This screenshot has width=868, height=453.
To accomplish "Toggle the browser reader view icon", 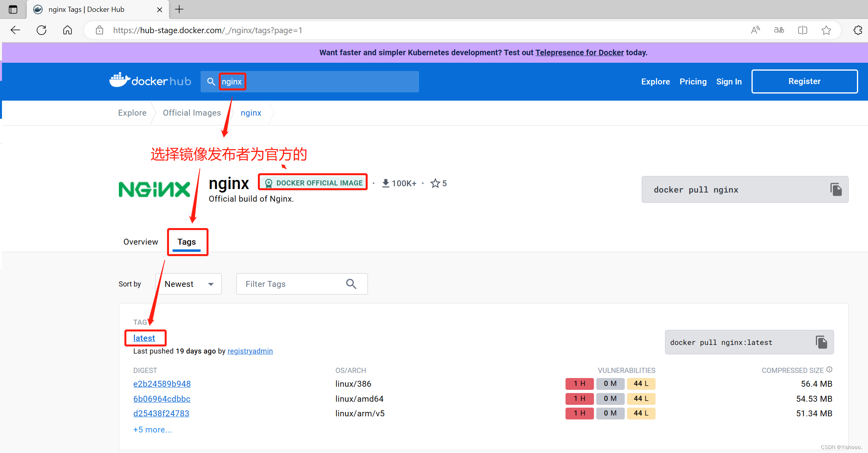I will (802, 30).
